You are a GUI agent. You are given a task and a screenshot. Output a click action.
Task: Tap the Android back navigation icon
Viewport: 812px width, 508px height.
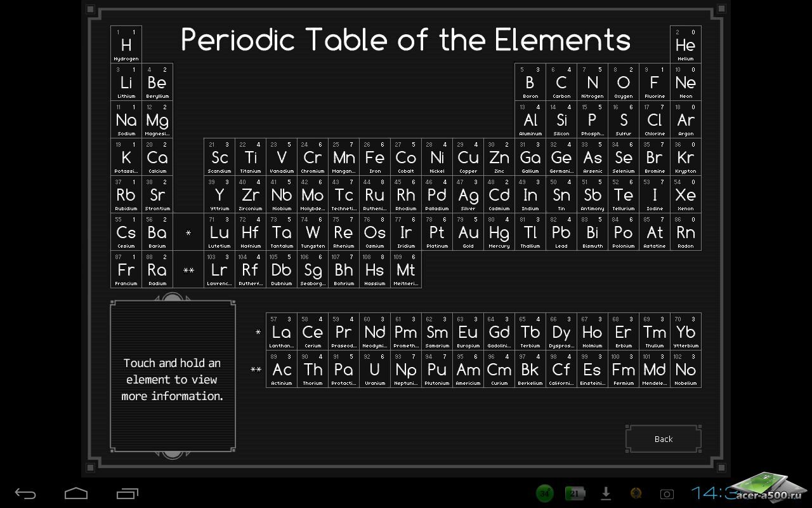[25, 493]
